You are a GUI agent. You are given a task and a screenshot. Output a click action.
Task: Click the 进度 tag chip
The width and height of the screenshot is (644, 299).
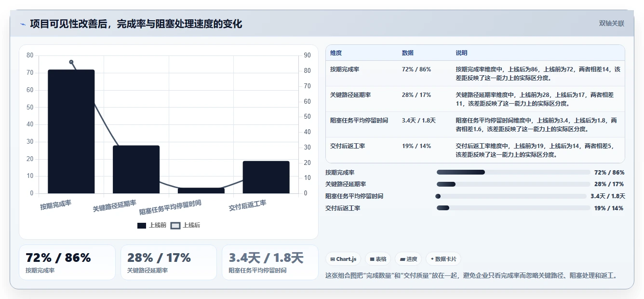click(408, 259)
